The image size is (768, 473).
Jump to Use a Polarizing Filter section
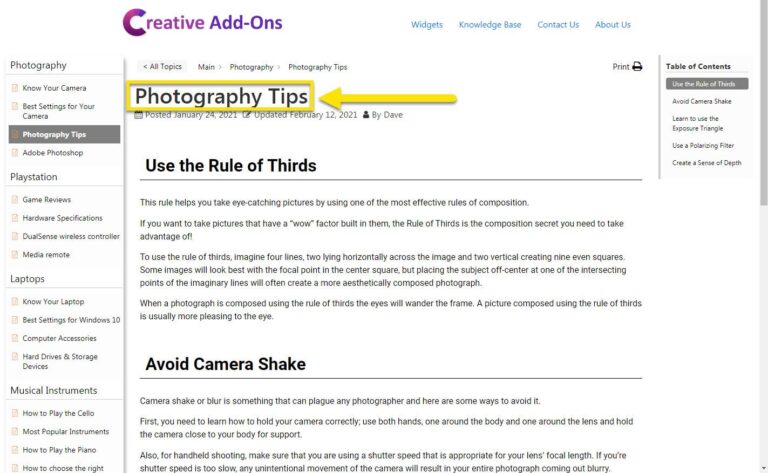pyautogui.click(x=703, y=145)
